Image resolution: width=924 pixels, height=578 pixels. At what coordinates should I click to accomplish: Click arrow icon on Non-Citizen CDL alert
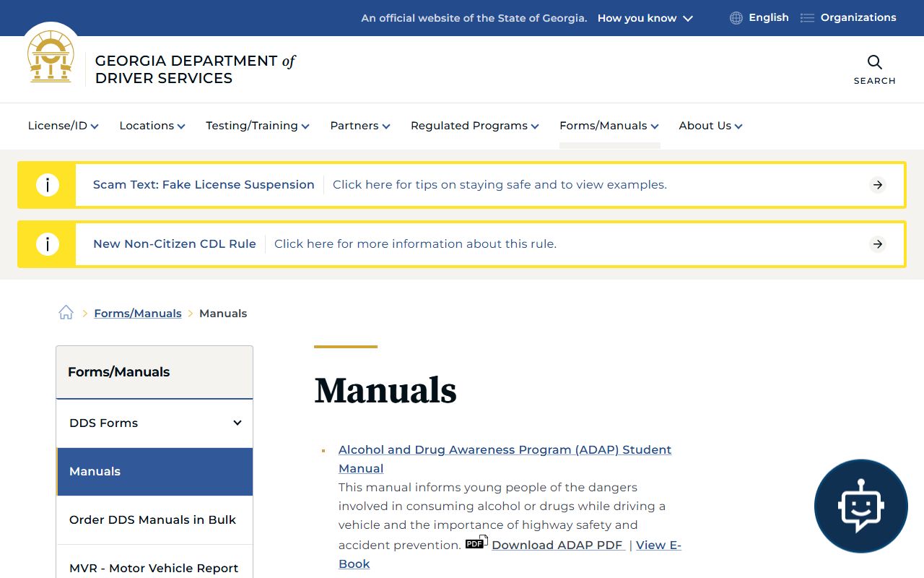[877, 244]
